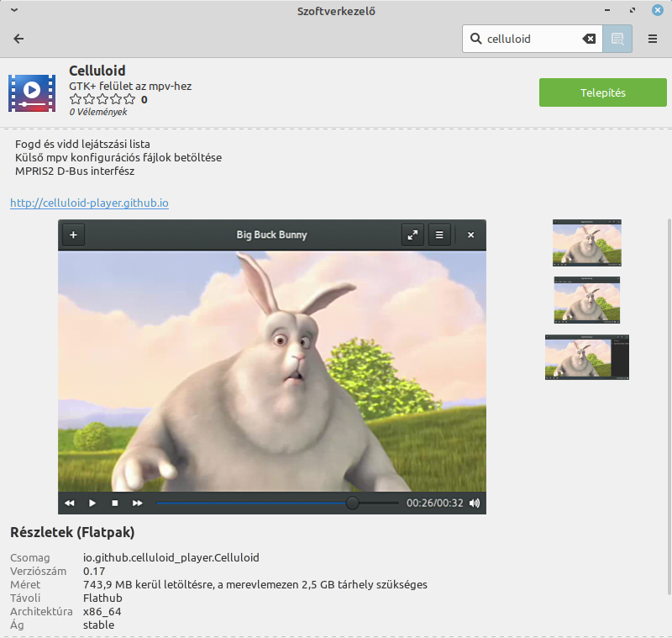The width and height of the screenshot is (672, 638).
Task: Click the star rating for Celluloid
Action: [x=102, y=99]
